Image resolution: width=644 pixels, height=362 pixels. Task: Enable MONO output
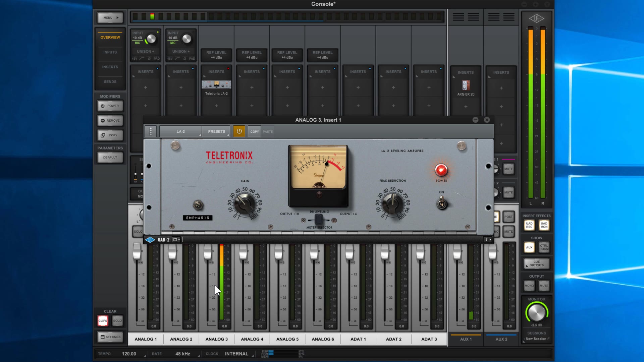tap(529, 286)
